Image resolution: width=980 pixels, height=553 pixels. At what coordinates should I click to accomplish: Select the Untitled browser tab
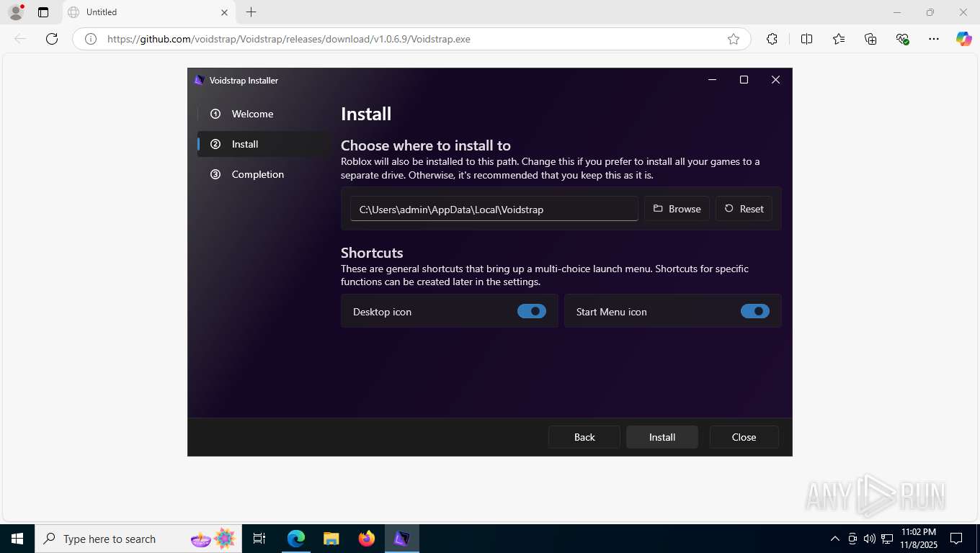point(148,12)
